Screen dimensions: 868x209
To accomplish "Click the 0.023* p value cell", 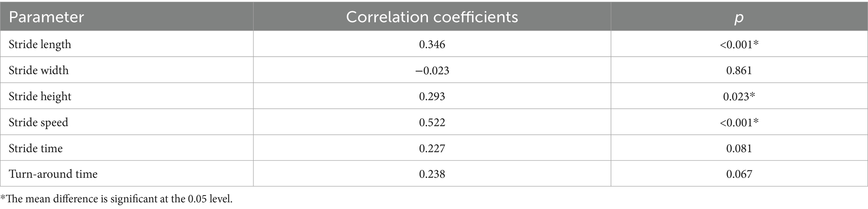I will [x=739, y=96].
